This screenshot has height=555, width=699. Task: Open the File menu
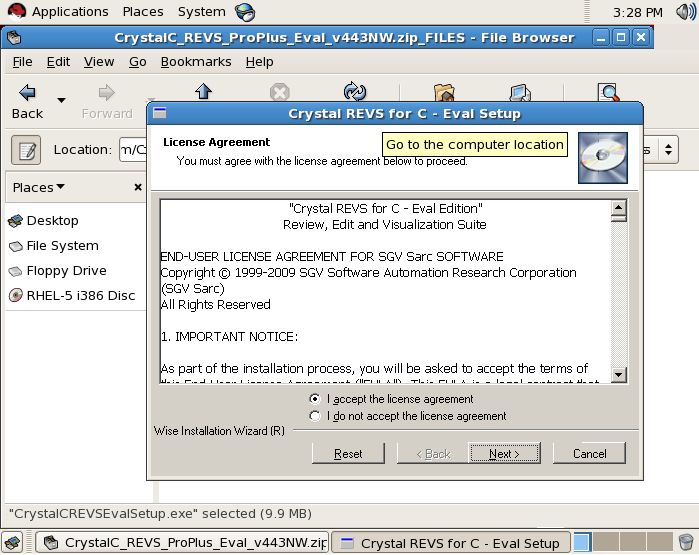(22, 62)
